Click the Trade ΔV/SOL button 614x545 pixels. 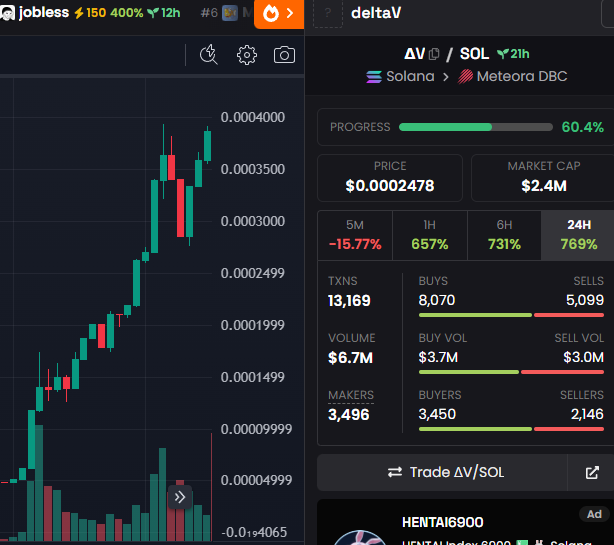point(442,473)
